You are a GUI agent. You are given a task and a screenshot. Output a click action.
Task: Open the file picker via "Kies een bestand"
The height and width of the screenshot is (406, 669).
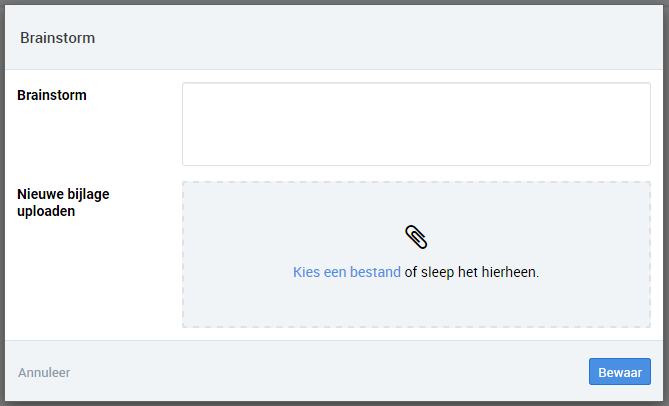[x=346, y=272]
